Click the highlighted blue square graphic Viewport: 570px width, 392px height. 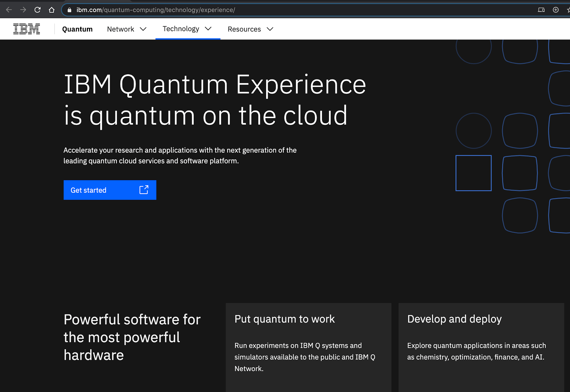(x=473, y=173)
